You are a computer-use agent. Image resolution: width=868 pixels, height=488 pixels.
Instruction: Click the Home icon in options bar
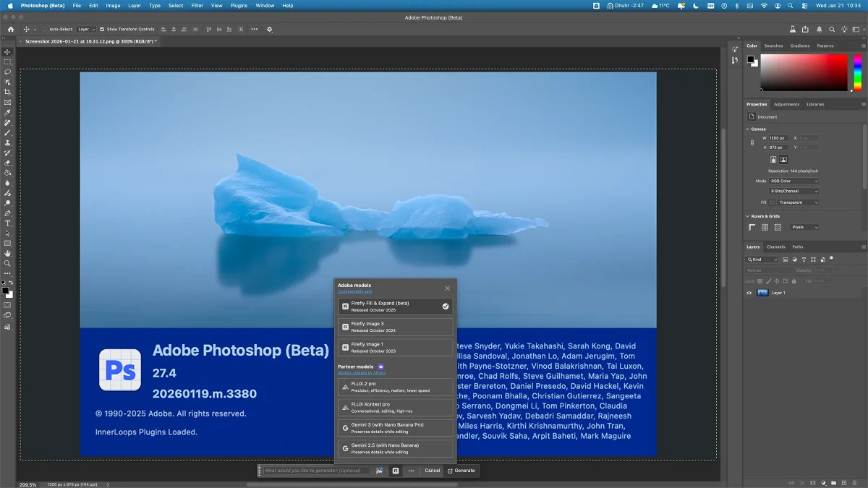pos(11,30)
